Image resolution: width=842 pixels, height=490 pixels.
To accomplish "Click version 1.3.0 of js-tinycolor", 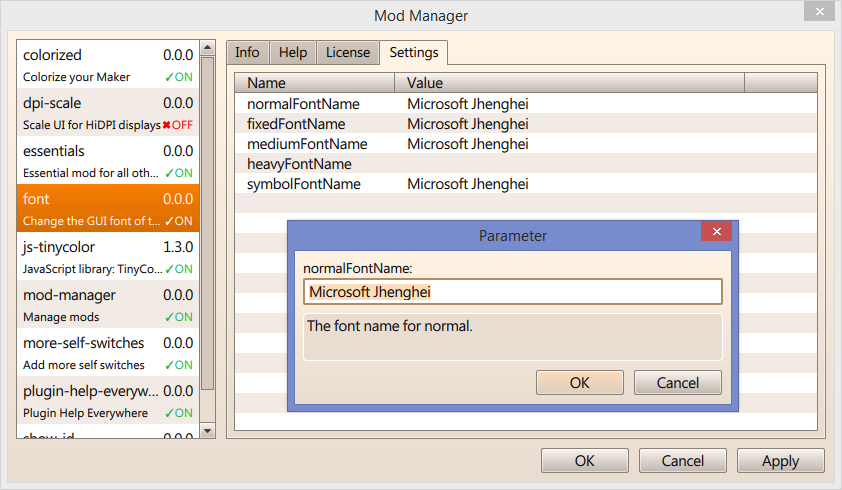I will click(178, 247).
